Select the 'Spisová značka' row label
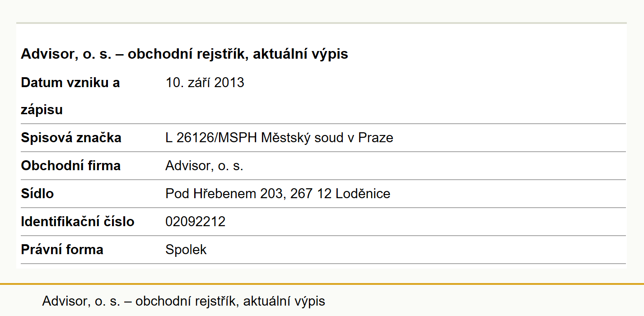Viewport: 644px width, 316px height. (71, 138)
